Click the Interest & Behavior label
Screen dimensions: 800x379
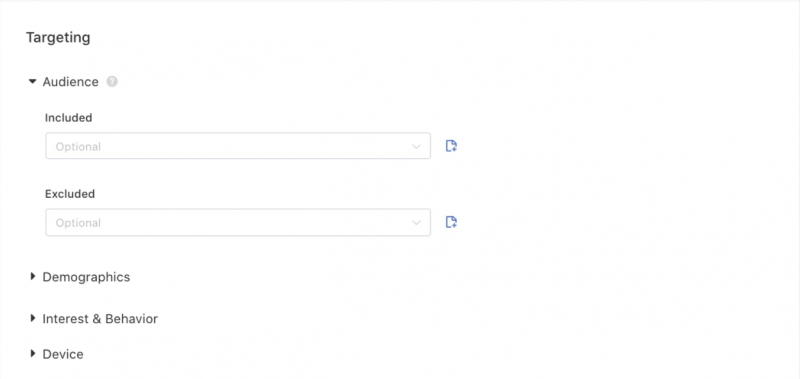click(100, 319)
